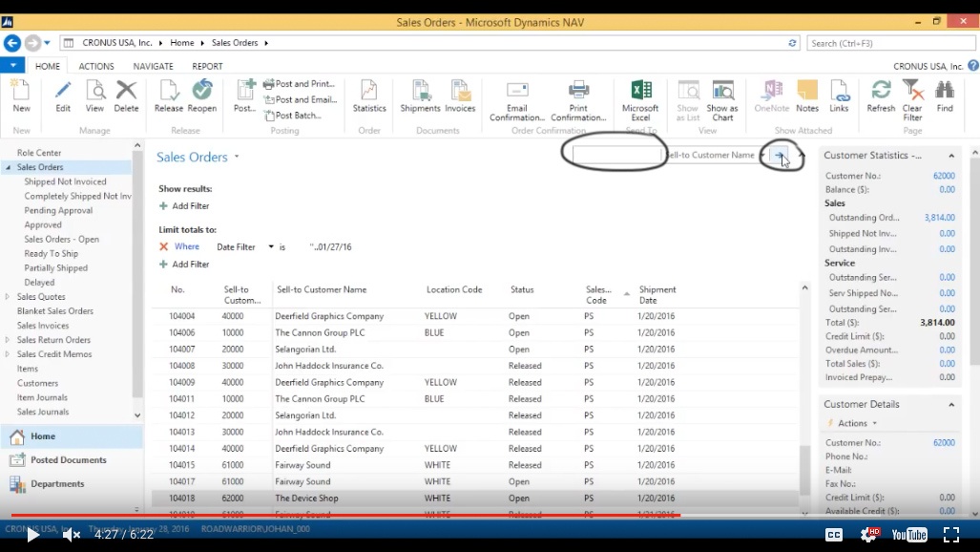The image size is (980, 552).
Task: Open Outstanding Orders 3,814.00 link
Action: [939, 217]
